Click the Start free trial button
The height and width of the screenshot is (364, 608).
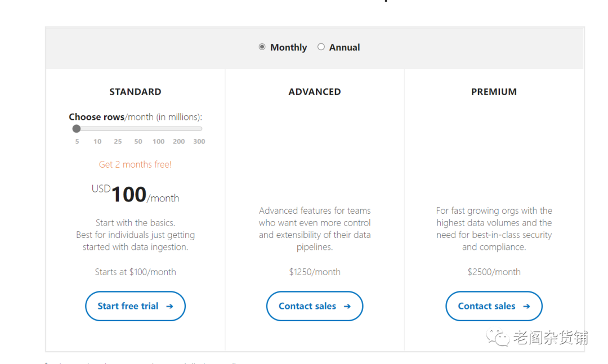[x=135, y=306]
